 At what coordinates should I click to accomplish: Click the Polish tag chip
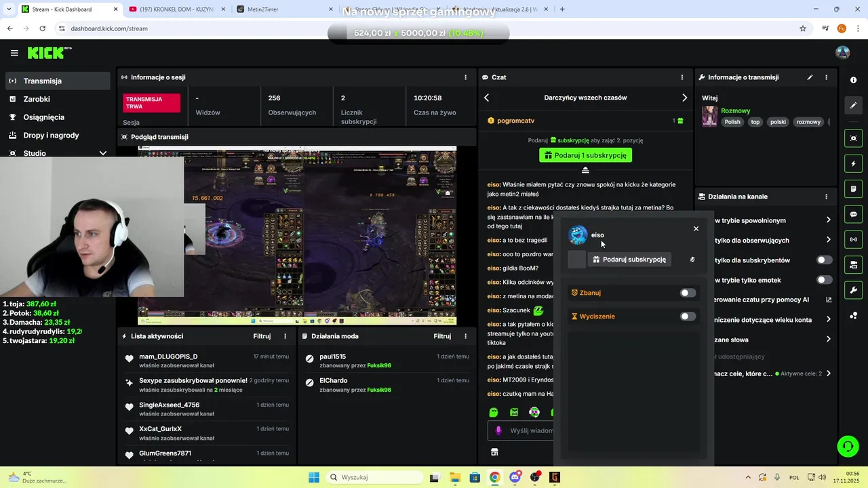[x=732, y=122]
